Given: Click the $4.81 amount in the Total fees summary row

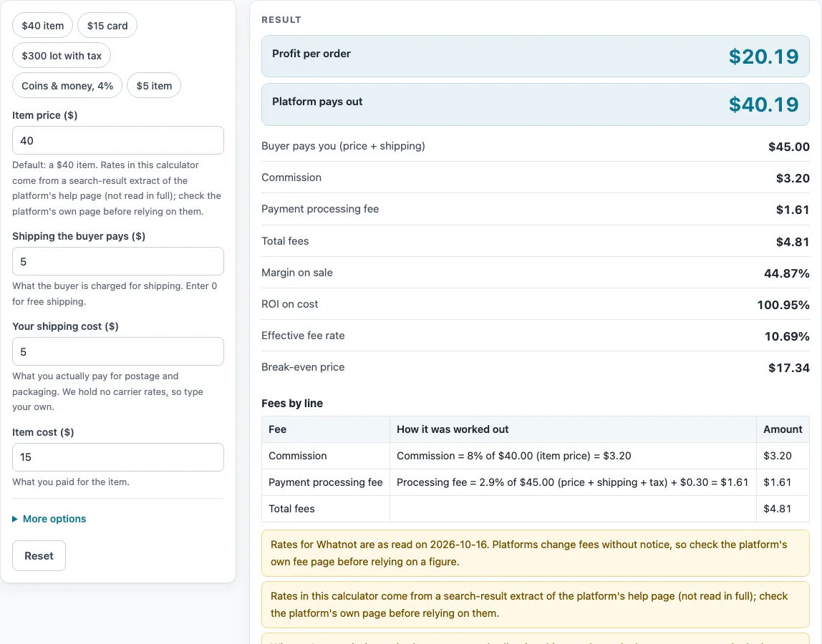Looking at the screenshot, I should 793,242.
